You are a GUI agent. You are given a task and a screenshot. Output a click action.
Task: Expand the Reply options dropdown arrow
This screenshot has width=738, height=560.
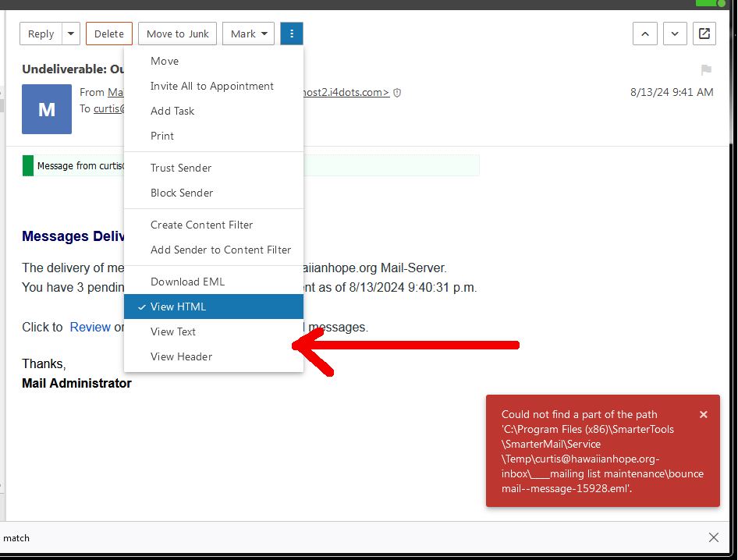tap(72, 34)
